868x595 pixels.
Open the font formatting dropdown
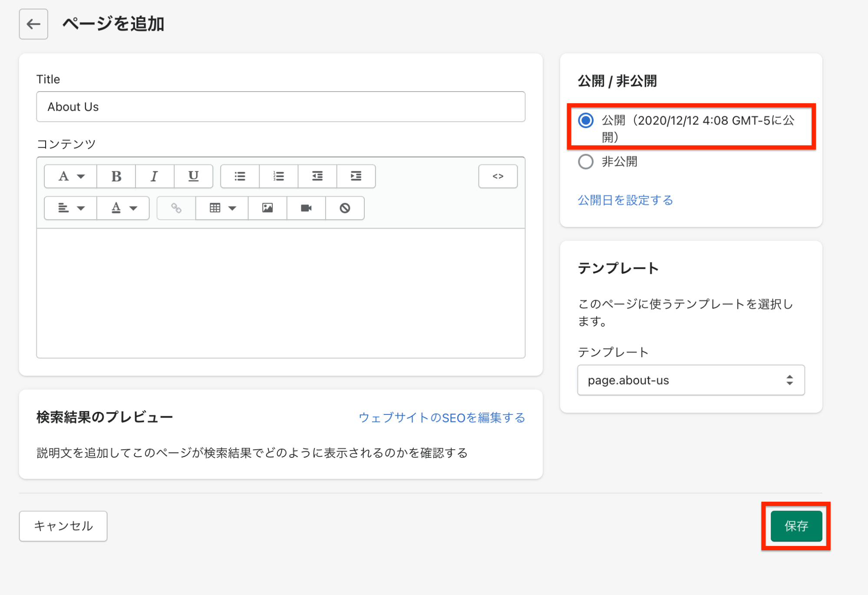[x=71, y=176]
